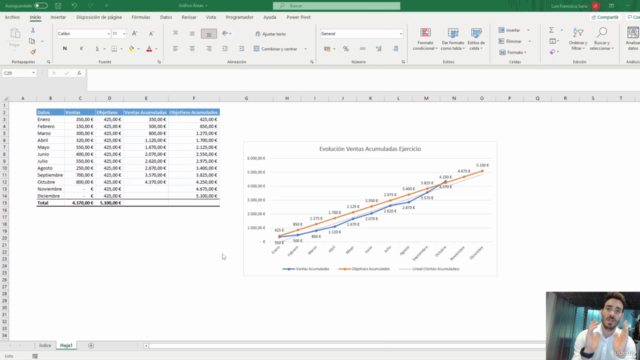The image size is (640, 360).
Task: Open the Name Box dropdown (C29)
Action: coord(33,73)
